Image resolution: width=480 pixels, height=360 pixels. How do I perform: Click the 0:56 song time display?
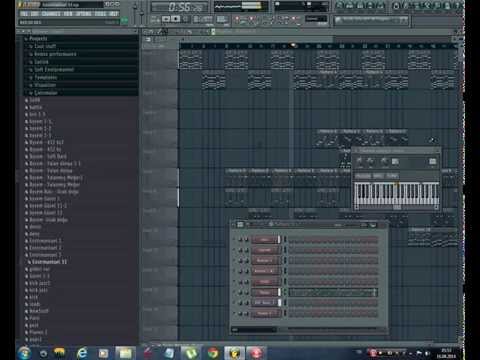180,6
